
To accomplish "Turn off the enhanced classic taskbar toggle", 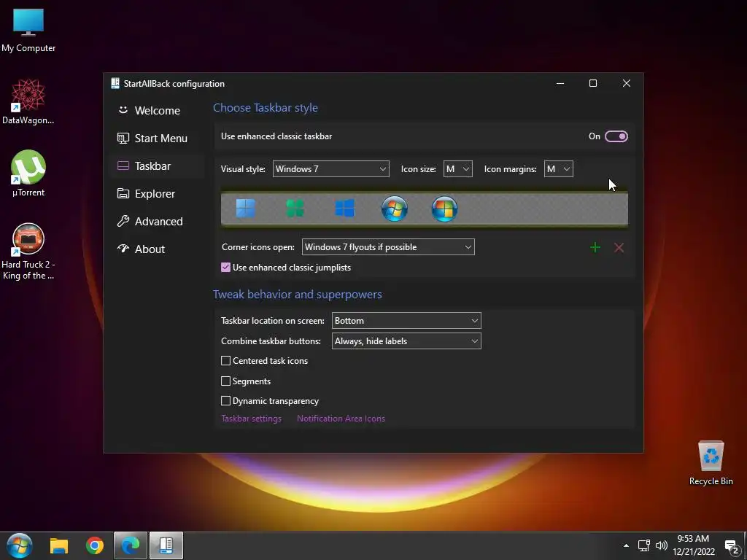I will point(616,136).
